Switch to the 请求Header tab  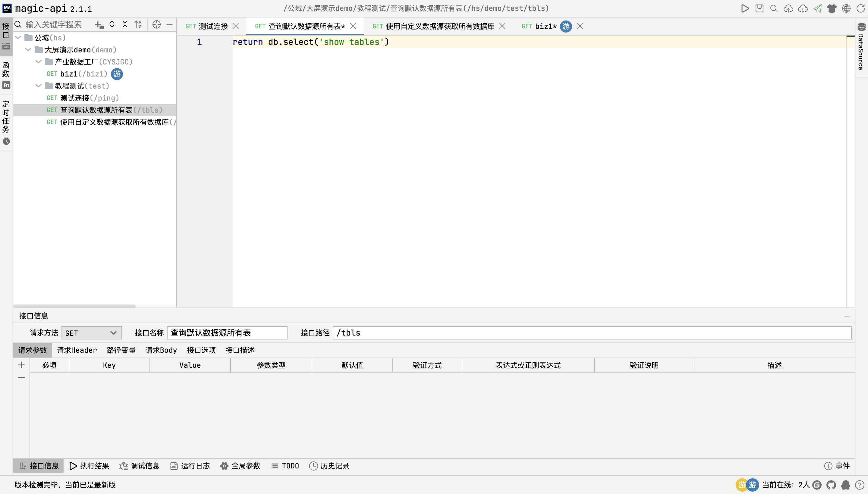(77, 350)
